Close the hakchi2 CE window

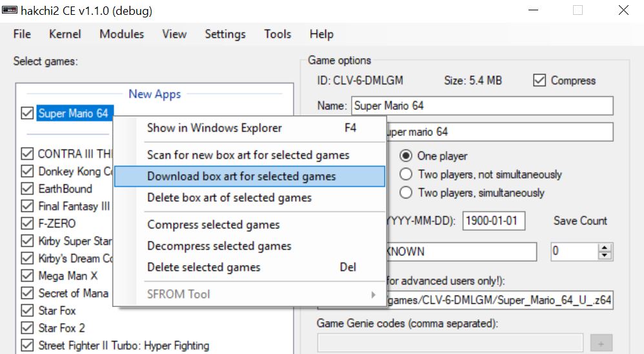coord(623,10)
